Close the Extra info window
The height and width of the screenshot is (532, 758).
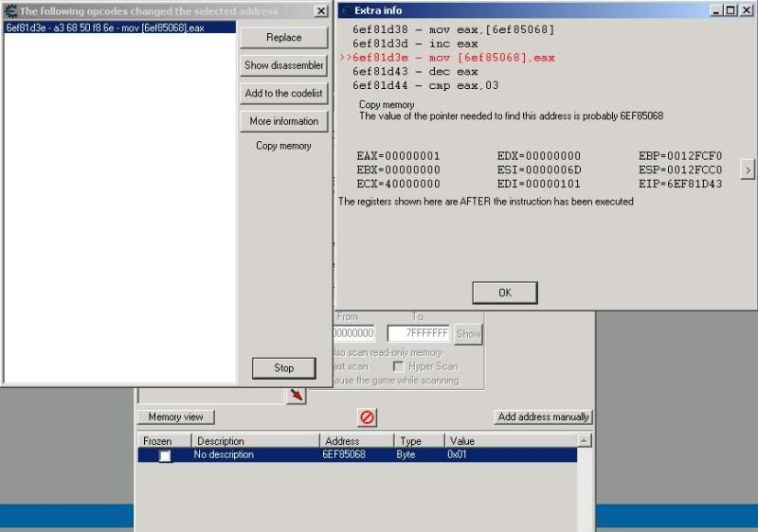[745, 10]
